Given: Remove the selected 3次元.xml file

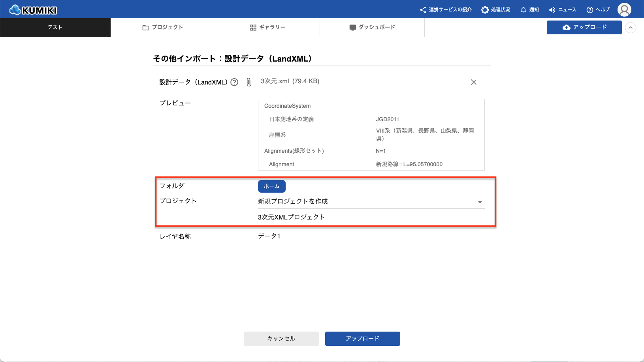Looking at the screenshot, I should (473, 82).
